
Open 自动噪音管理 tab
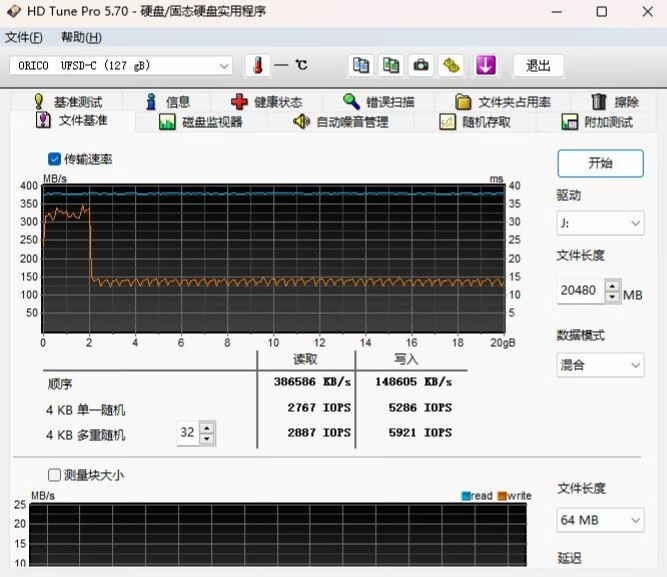tap(341, 122)
